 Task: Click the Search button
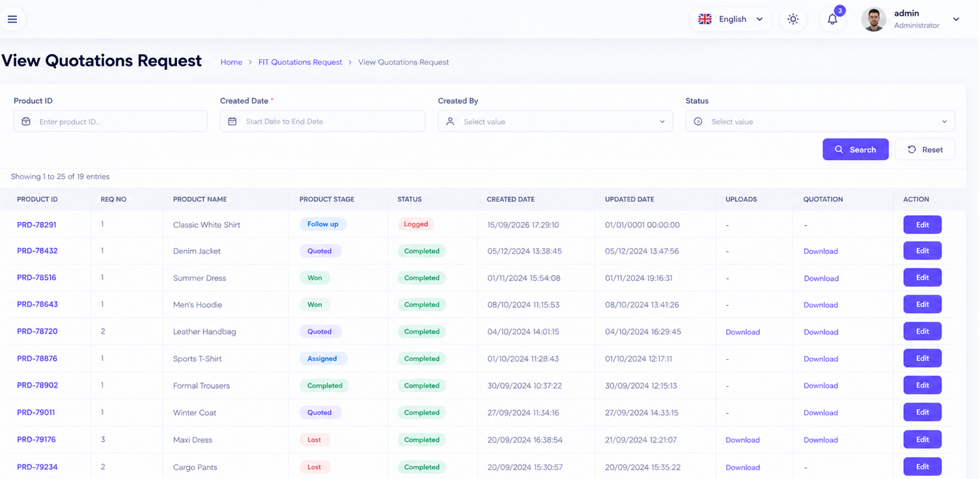855,150
